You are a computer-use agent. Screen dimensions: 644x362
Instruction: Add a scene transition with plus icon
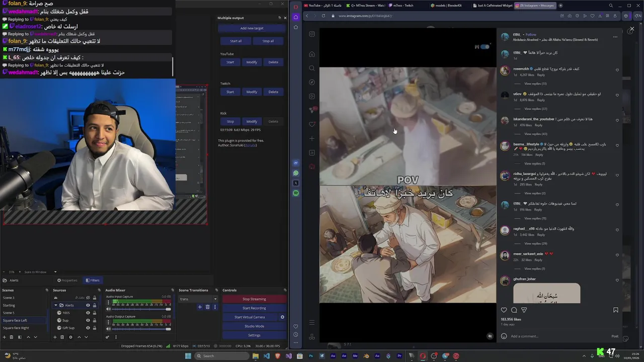coord(200,307)
